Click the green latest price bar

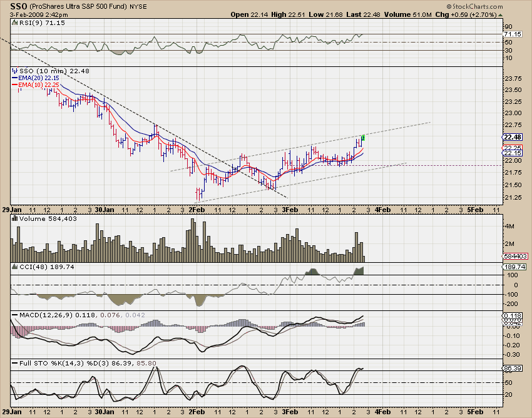pyautogui.click(x=363, y=138)
